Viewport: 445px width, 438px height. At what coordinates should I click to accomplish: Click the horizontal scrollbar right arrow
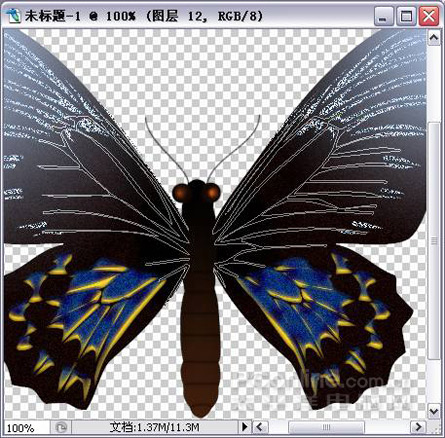coord(417,427)
